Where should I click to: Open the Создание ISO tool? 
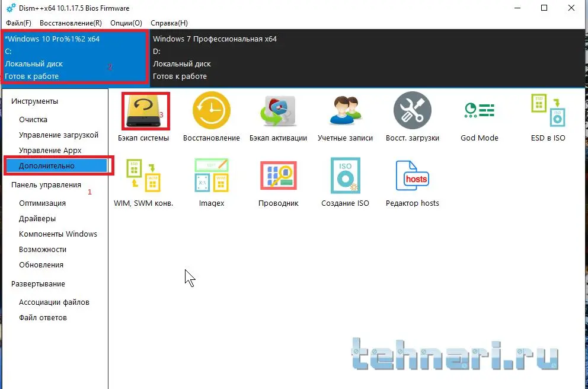(x=345, y=183)
